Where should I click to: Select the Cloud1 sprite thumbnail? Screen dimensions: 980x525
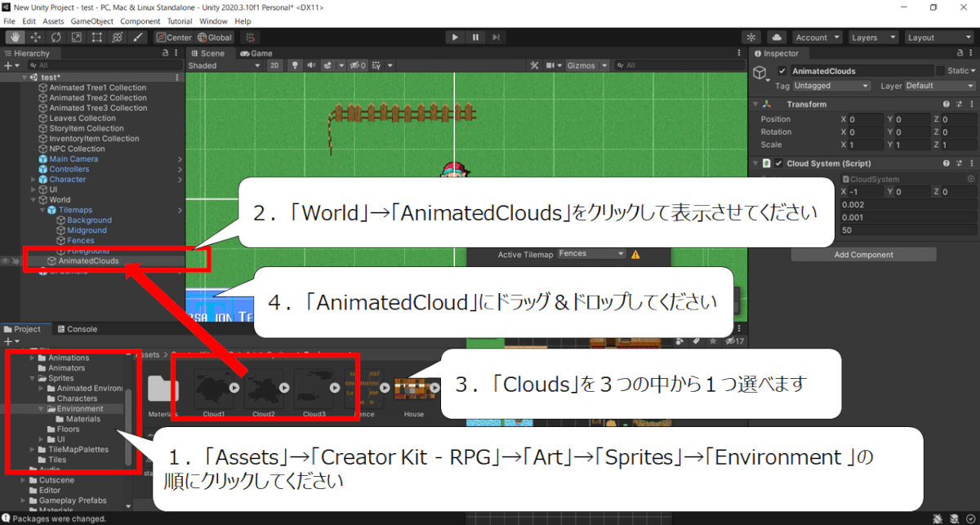point(216,388)
